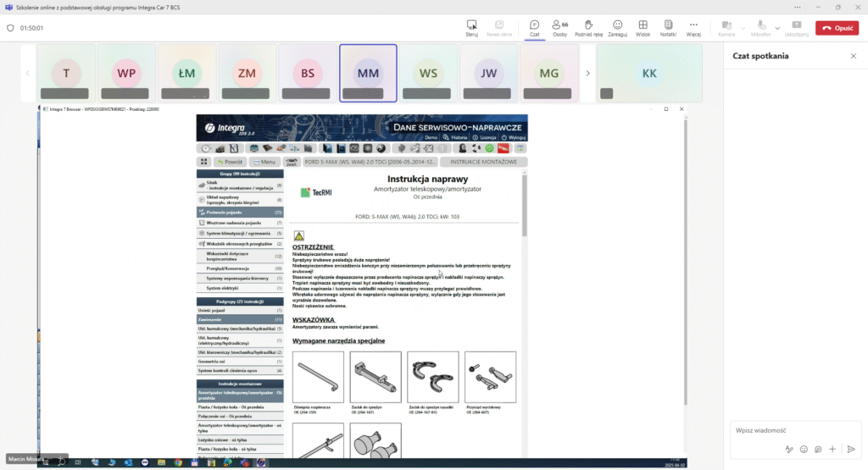The width and height of the screenshot is (868, 470).
Task: Click the Integra IDS logo
Action: 230,128
